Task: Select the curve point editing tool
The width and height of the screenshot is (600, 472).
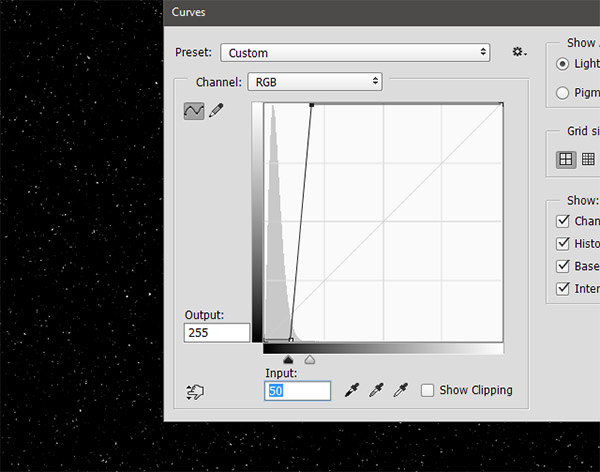Action: (194, 111)
